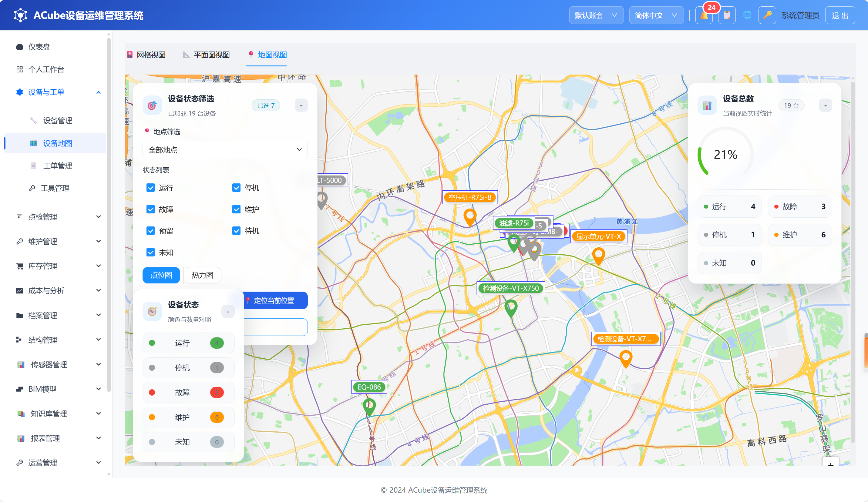868x502 pixels.
Task: Uncheck the 运行 status checkbox
Action: tap(150, 188)
